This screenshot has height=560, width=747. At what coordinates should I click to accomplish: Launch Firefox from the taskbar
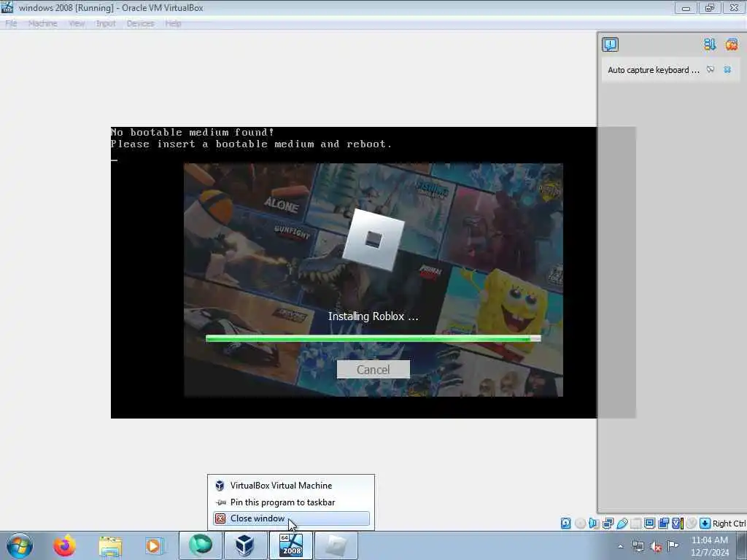64,545
